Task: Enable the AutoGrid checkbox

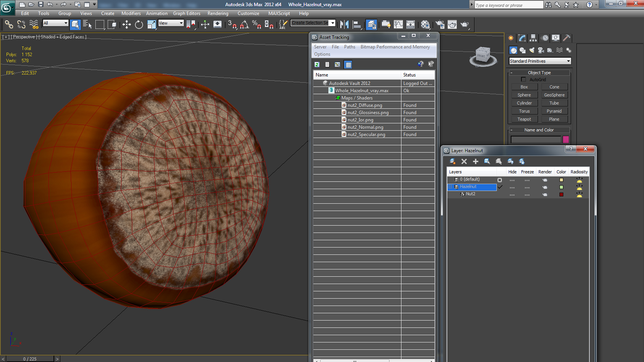Action: pyautogui.click(x=524, y=79)
